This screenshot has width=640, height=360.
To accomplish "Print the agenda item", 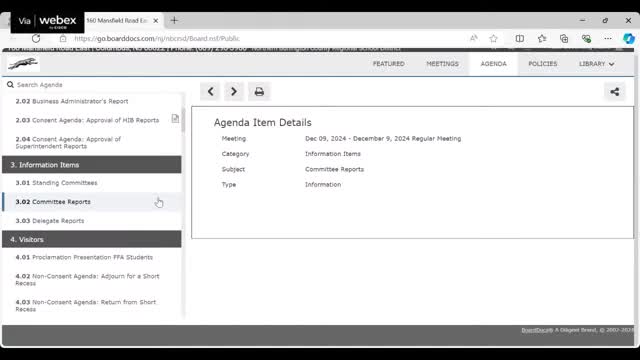I will 259,91.
